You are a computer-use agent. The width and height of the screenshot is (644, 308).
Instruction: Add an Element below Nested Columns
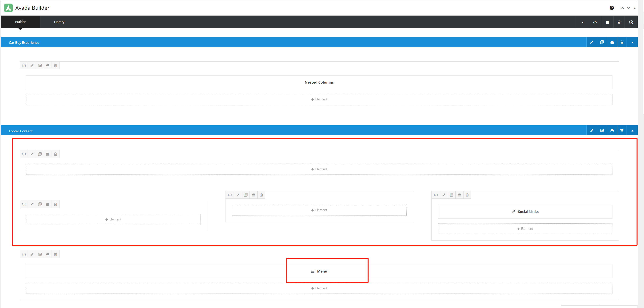pos(319,99)
